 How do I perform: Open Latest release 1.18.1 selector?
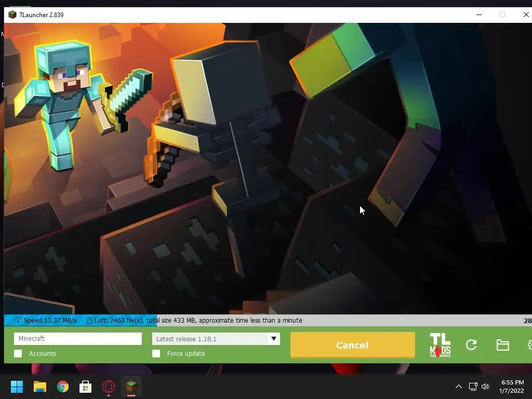[x=216, y=339]
